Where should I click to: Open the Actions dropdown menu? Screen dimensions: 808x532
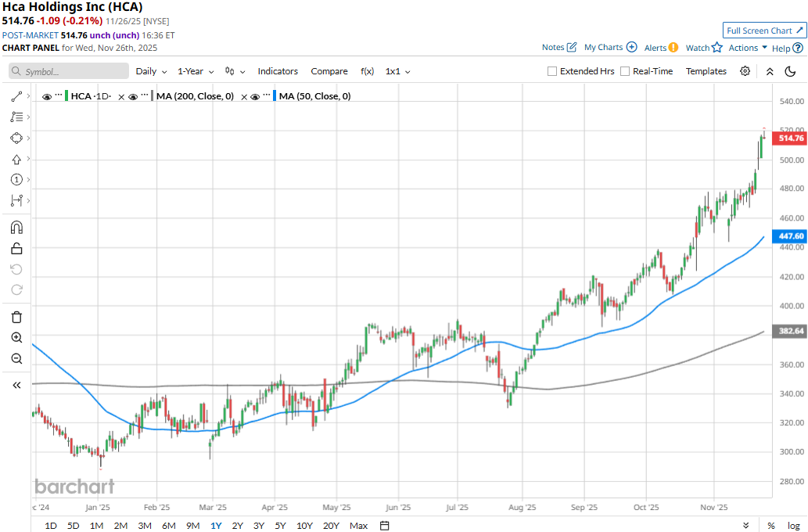pyautogui.click(x=747, y=48)
